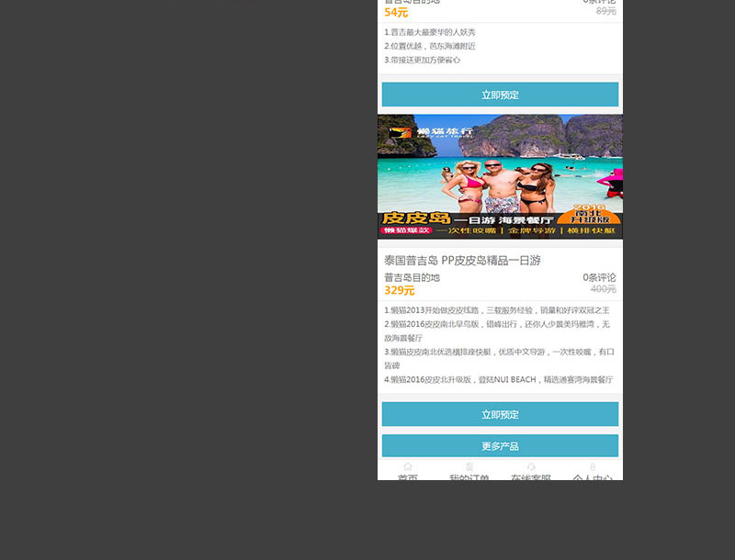Open the my-orders icon in bottom navigation
735x560 pixels.
(x=469, y=467)
